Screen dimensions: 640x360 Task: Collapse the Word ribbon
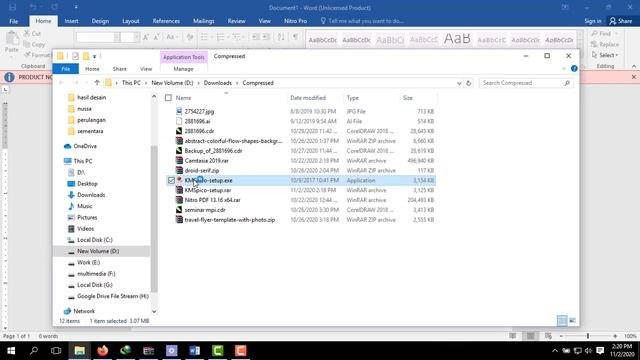(x=633, y=66)
